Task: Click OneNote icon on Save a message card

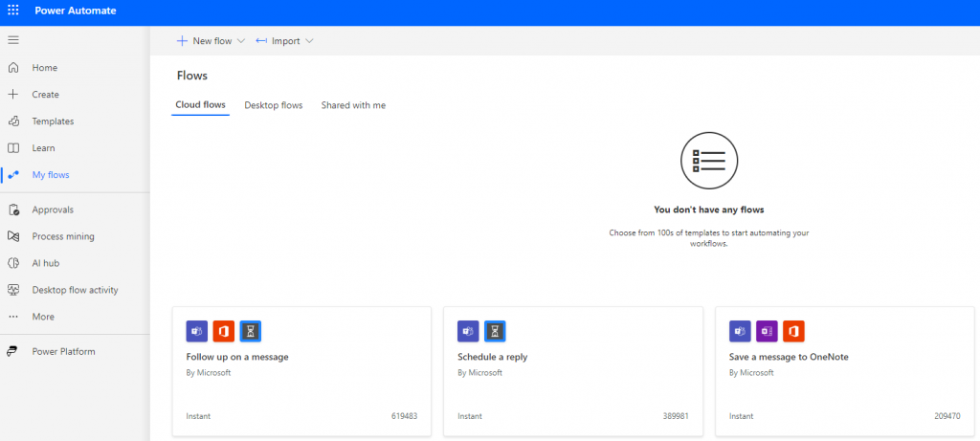Action: click(x=767, y=331)
